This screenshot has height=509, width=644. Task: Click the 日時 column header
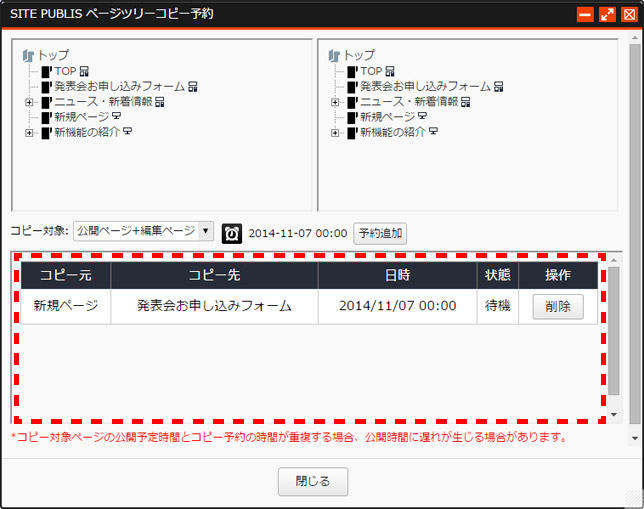pos(397,275)
